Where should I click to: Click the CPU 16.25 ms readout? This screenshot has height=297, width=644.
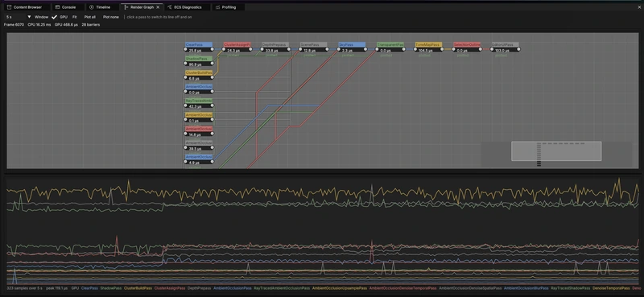[39, 25]
